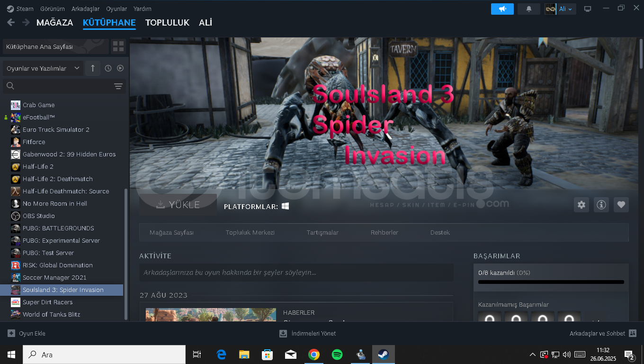Click the library search field

(64, 86)
